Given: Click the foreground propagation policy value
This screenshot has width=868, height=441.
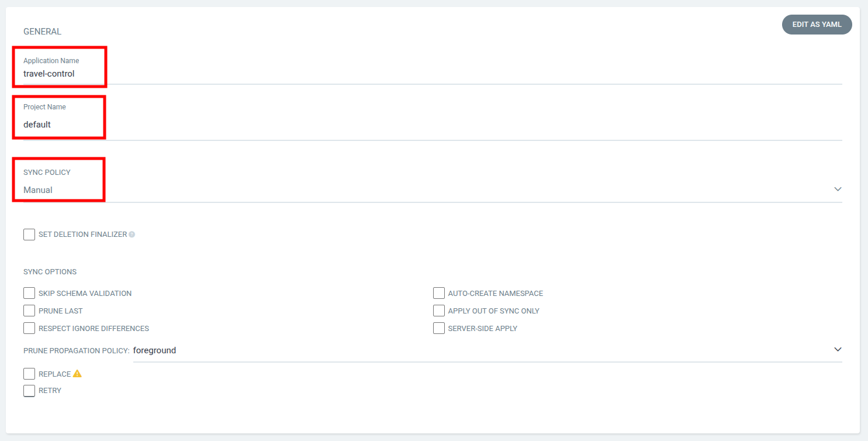Looking at the screenshot, I should [154, 350].
